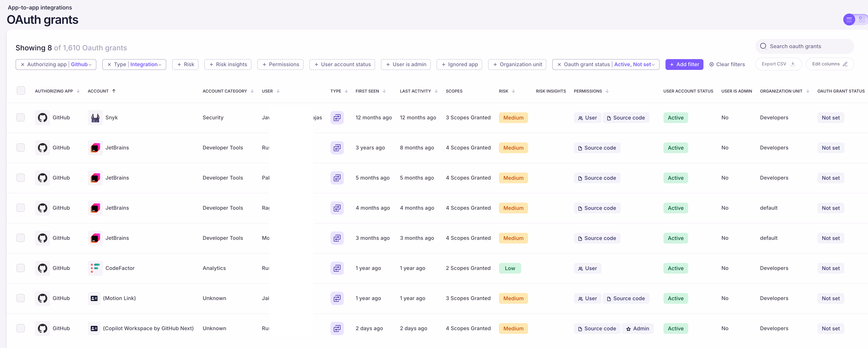Click the Admin permission tag in Copilot row
The image size is (868, 348).
[x=638, y=328]
